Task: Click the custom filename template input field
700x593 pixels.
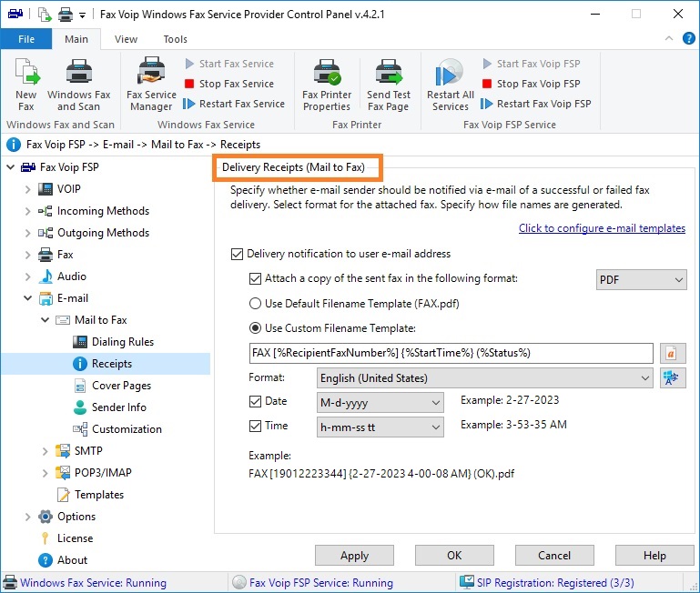Action: pos(451,354)
